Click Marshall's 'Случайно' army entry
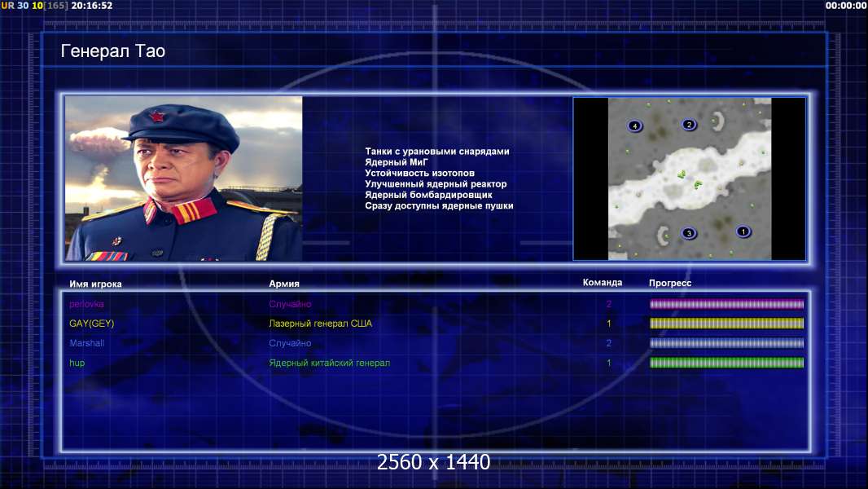 coord(290,343)
